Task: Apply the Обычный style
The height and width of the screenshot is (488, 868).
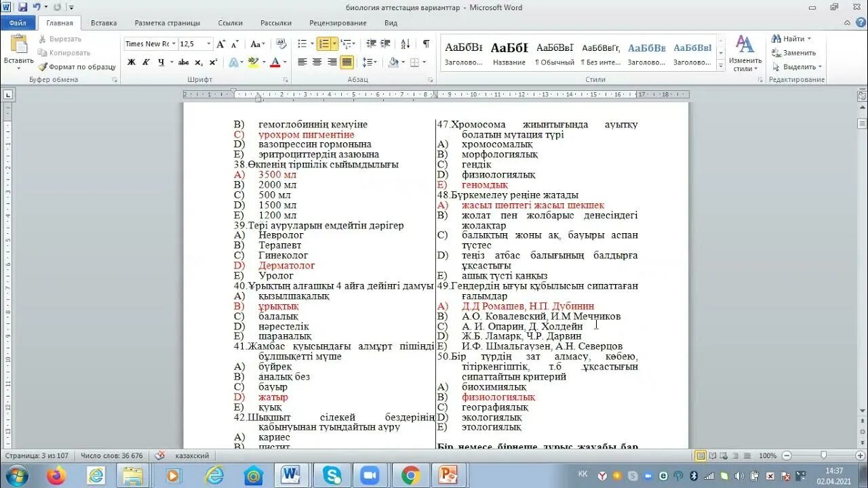Action: [555, 54]
